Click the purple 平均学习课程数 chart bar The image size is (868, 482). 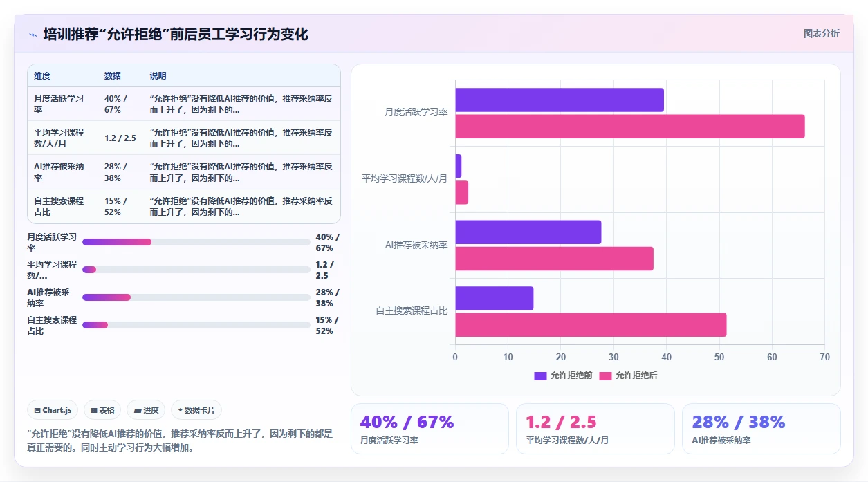point(458,166)
